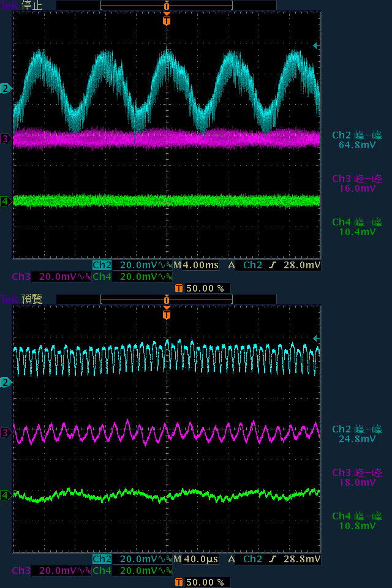The image size is (392, 588).
Task: Click the orange trigger position T marker, bottom capture
Action: tap(167, 314)
